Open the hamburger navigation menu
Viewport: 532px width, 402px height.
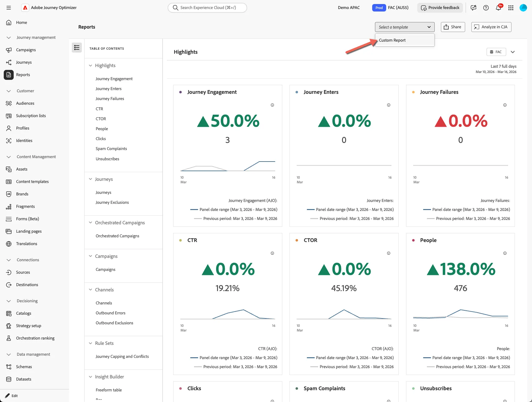(9, 8)
